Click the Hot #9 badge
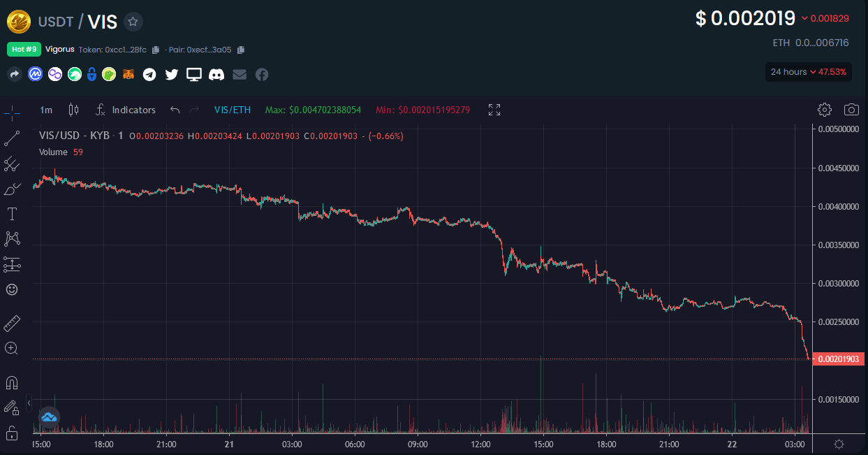This screenshot has height=455, width=868. point(24,50)
